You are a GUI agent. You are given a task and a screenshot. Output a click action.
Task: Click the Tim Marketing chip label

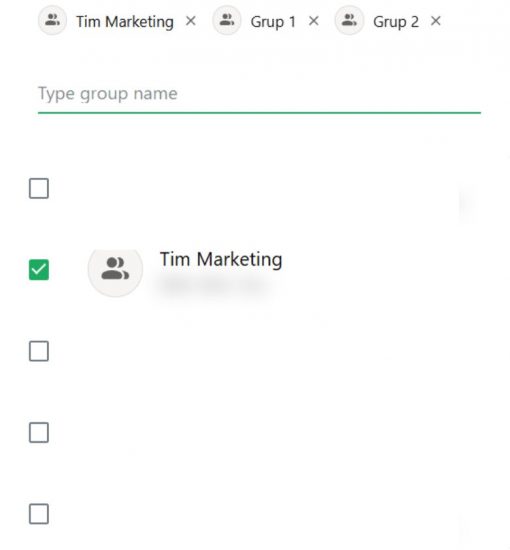click(125, 22)
